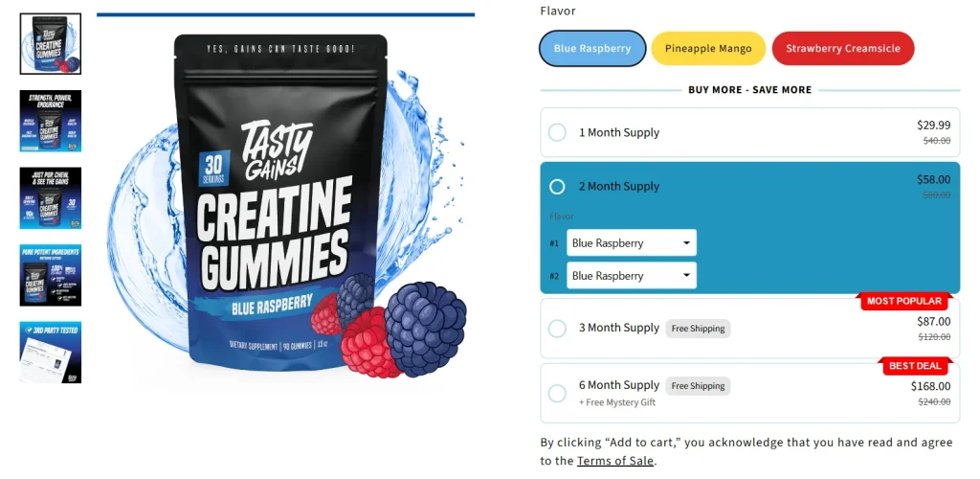Viewport: 980px width, 479px height.
Task: Click the main Creatine Gummies product image
Action: click(285, 206)
